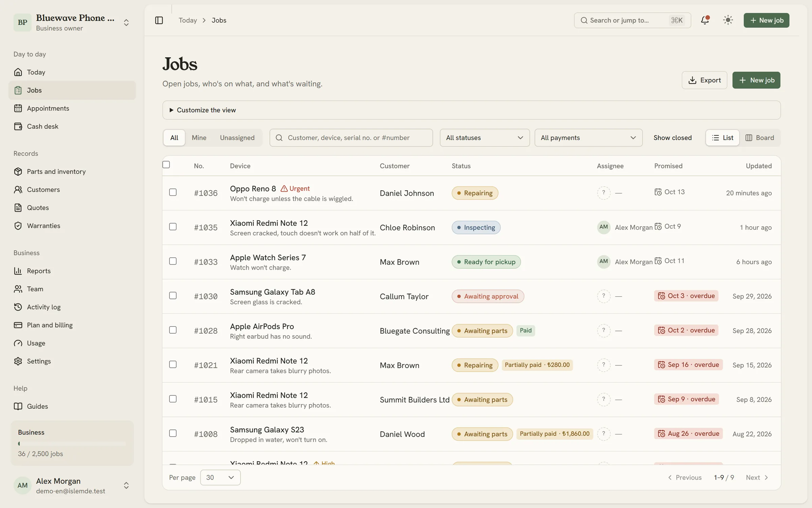
Task: Switch theme with the sun icon
Action: pyautogui.click(x=728, y=20)
